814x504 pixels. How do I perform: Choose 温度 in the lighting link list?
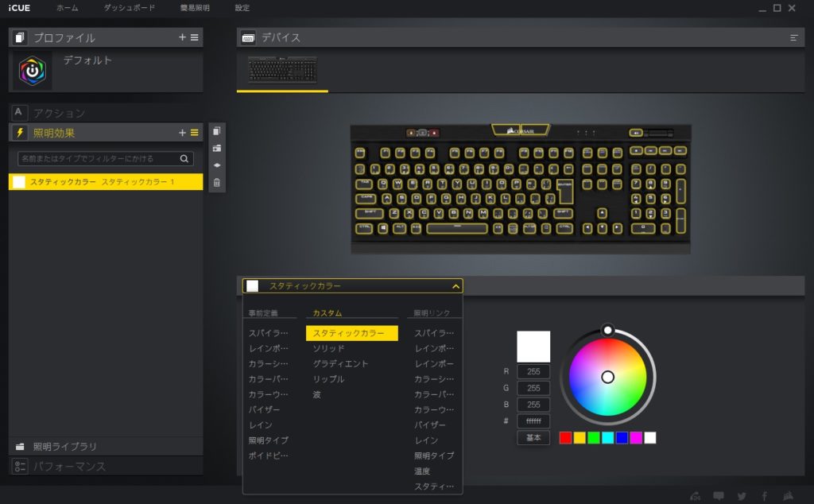(422, 471)
